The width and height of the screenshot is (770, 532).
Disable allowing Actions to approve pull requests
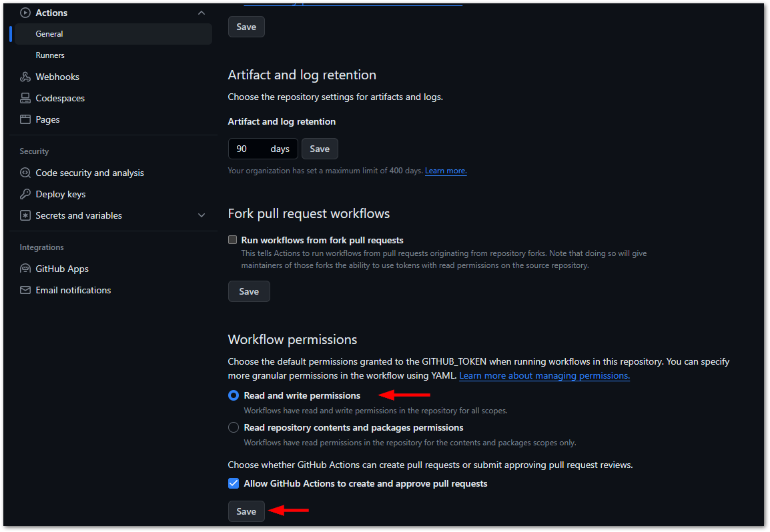(233, 483)
